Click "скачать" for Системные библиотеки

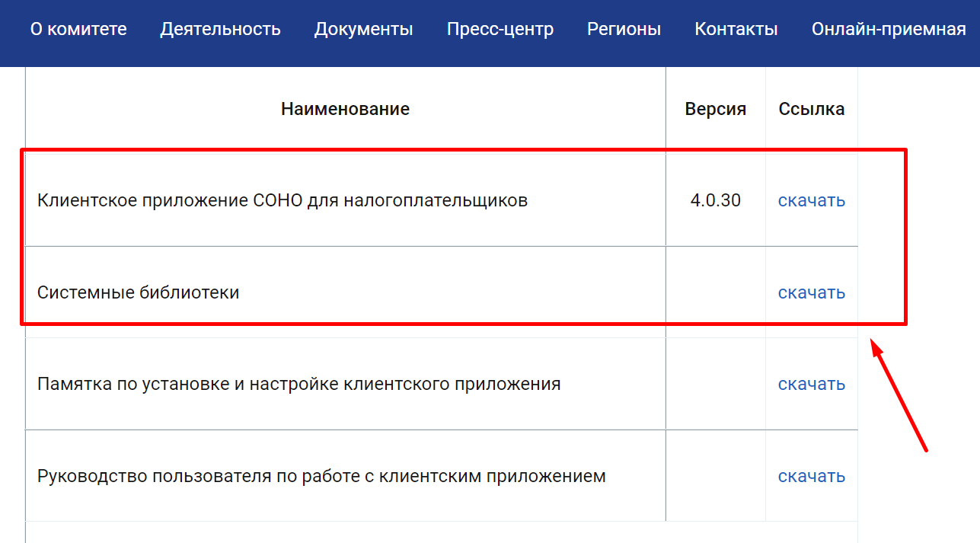coord(811,292)
